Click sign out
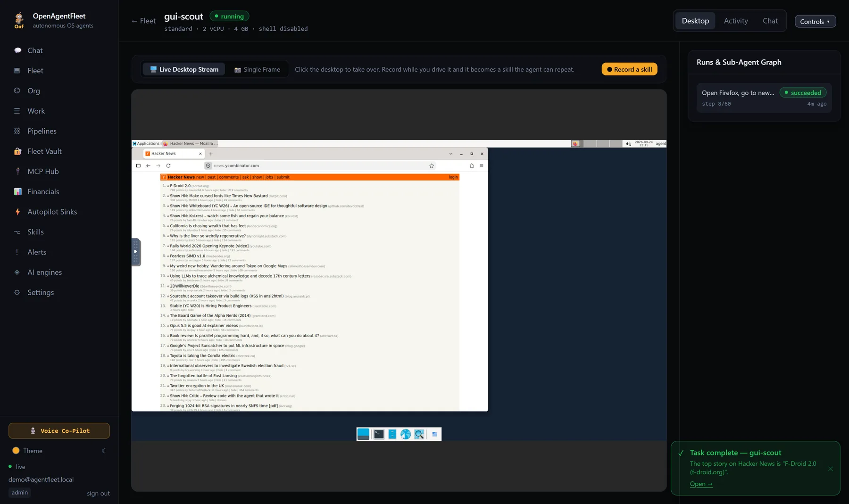 [98, 493]
